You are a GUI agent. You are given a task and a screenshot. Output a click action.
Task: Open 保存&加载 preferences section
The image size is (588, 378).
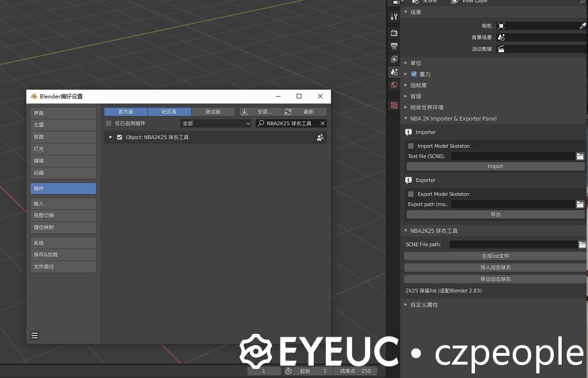[x=63, y=255]
